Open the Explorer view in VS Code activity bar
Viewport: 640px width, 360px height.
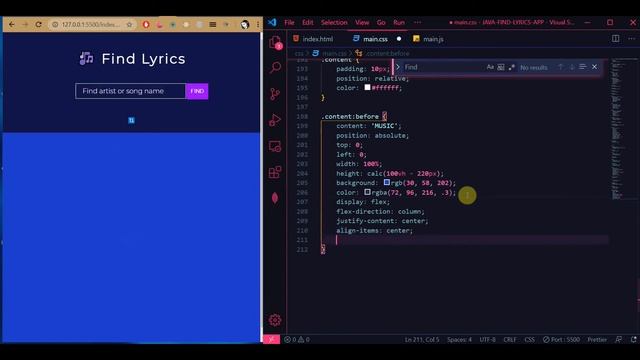point(275,42)
